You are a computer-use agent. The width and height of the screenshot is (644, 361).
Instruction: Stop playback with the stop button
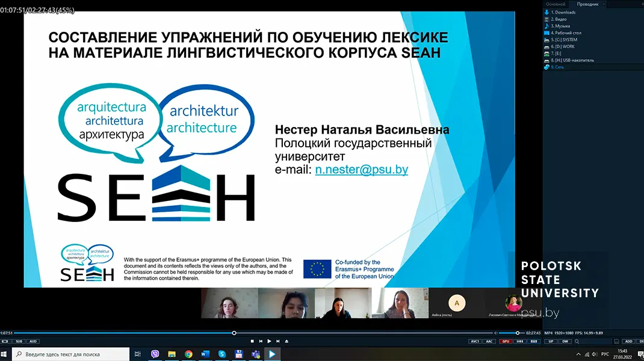(x=252, y=341)
